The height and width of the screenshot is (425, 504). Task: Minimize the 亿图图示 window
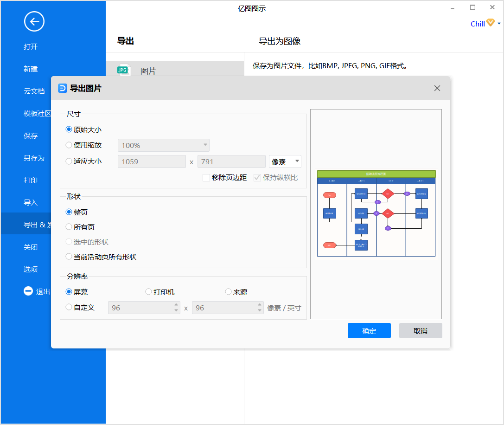tap(452, 8)
